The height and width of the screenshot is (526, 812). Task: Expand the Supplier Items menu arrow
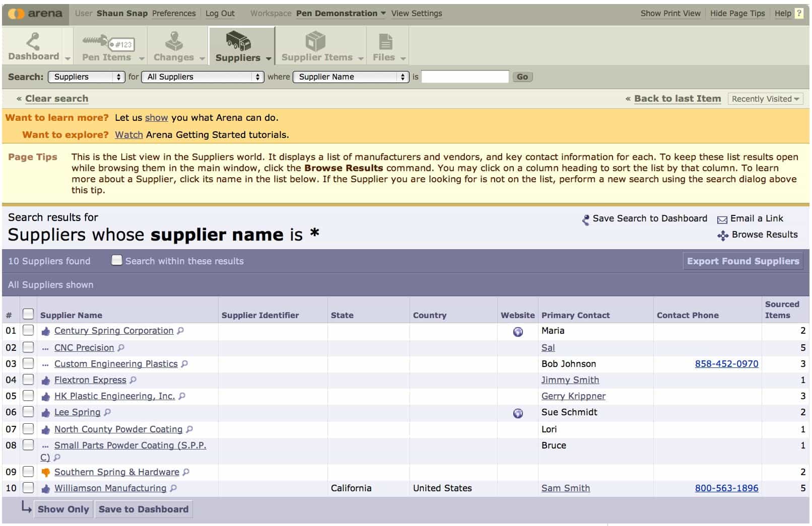(x=361, y=58)
